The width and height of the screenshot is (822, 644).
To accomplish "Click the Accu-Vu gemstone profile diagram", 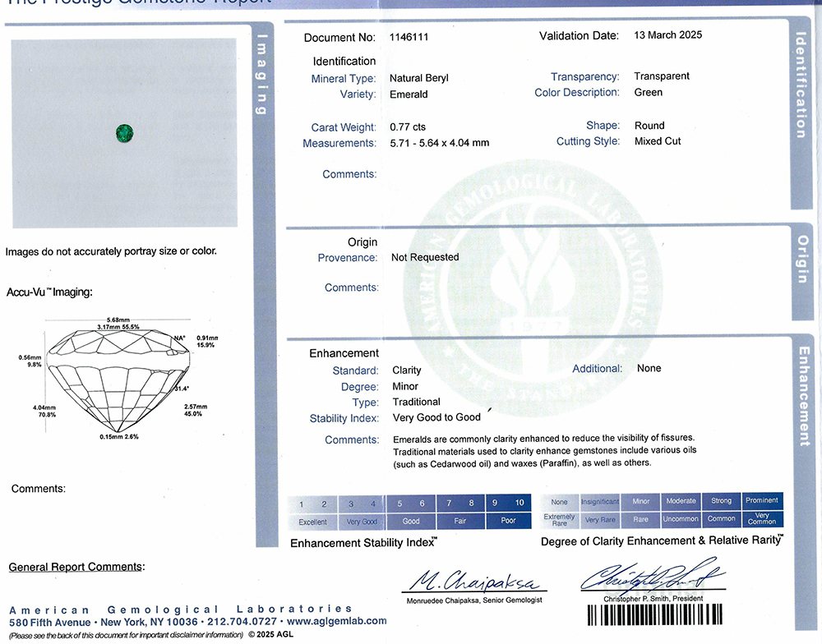I will tap(118, 379).
